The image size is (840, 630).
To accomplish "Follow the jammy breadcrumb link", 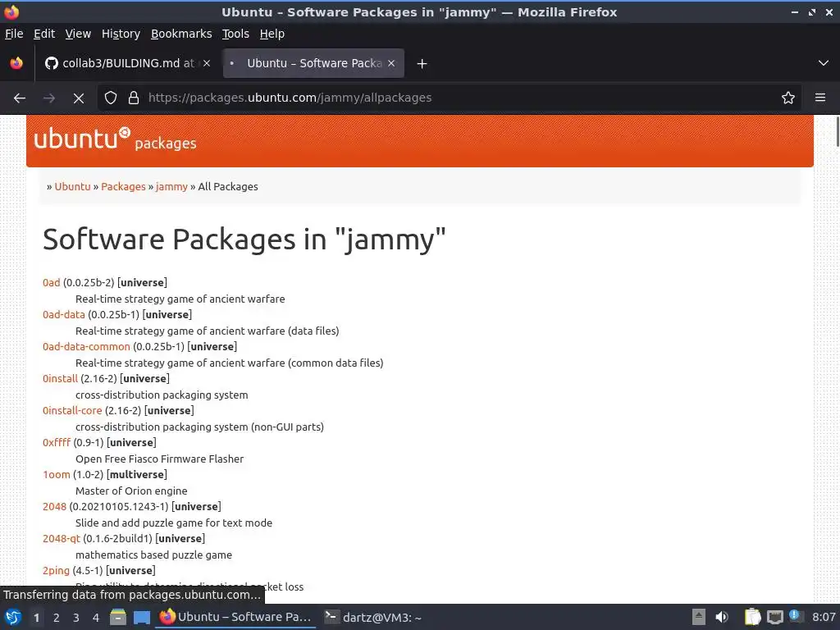I will pos(171,187).
